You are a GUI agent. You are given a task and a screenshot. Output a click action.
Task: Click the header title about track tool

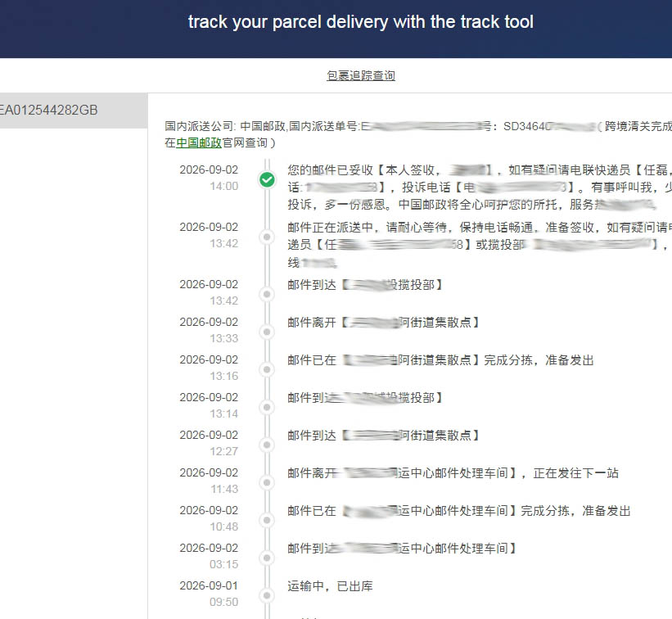(x=361, y=22)
